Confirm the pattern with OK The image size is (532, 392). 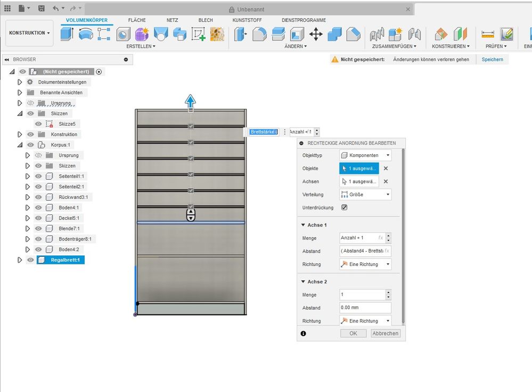click(353, 333)
